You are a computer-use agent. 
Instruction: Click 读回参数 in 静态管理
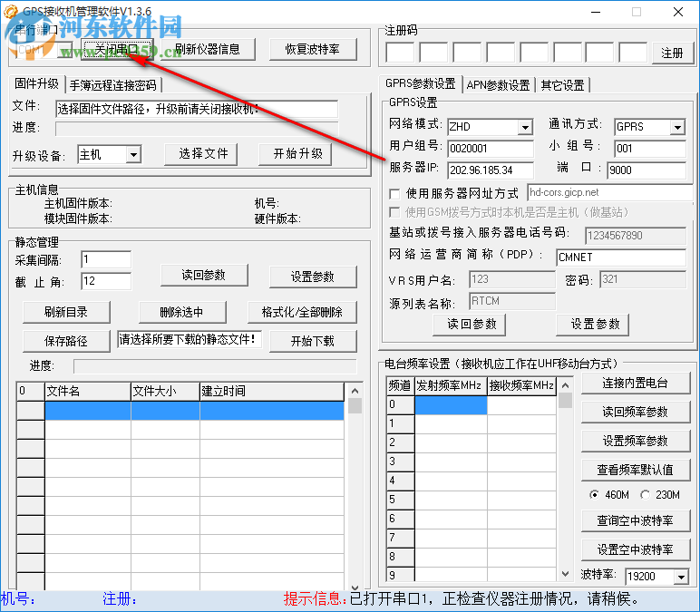tap(204, 276)
